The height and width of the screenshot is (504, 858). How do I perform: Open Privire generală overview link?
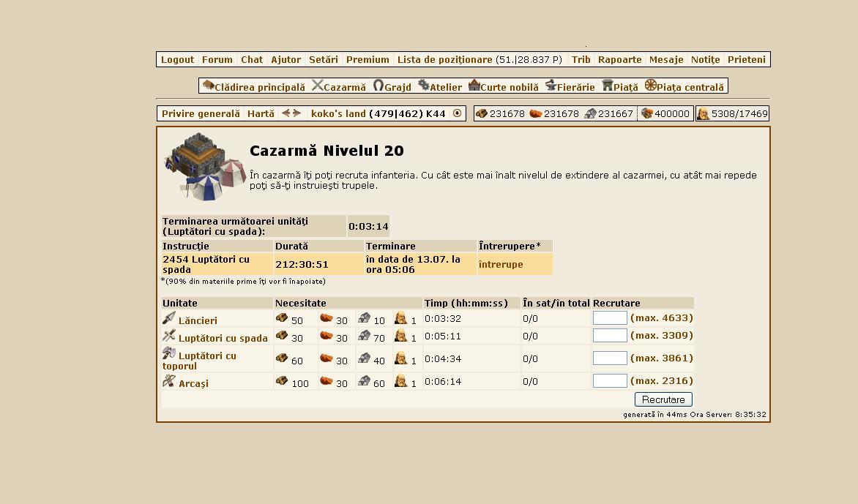(x=201, y=113)
